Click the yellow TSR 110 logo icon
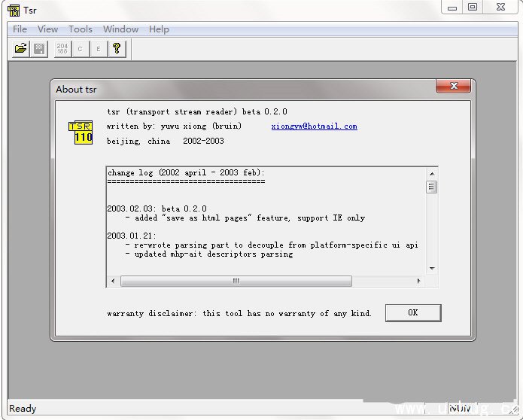This screenshot has height=420, width=523. 81,132
